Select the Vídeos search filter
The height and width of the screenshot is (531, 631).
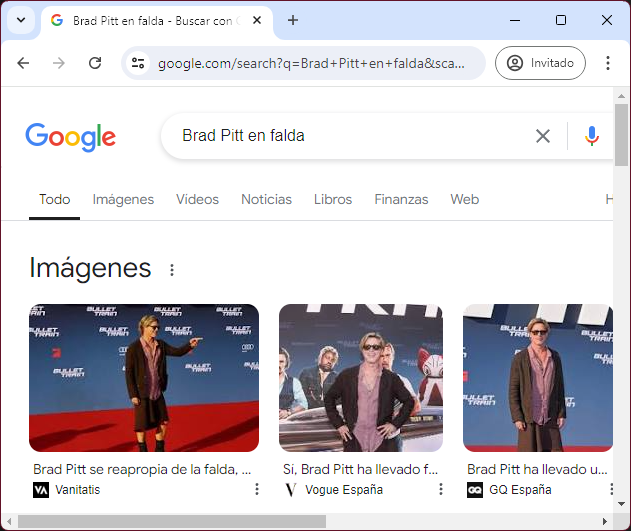click(197, 199)
